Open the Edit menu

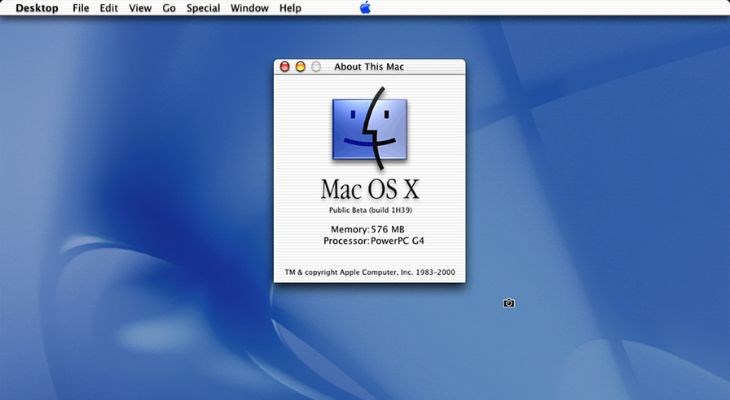(x=108, y=8)
